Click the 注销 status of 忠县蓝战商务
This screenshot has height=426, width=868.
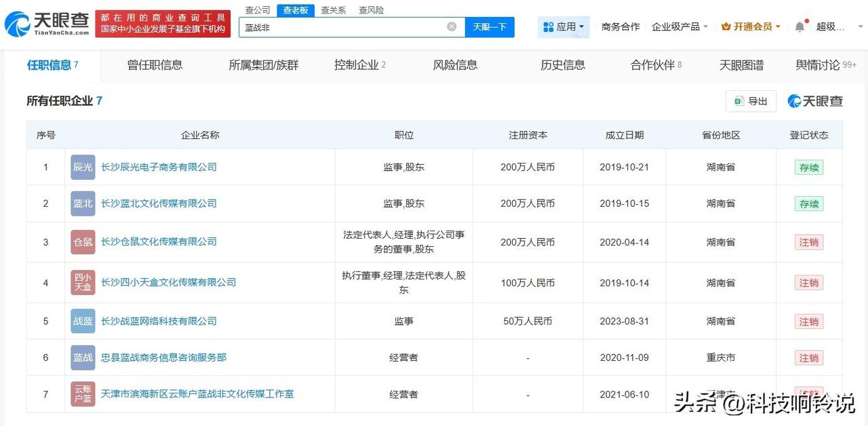[809, 358]
